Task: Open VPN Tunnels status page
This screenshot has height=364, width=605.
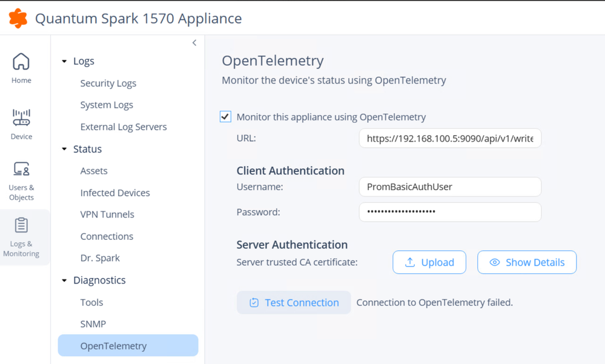Action: pyautogui.click(x=107, y=214)
